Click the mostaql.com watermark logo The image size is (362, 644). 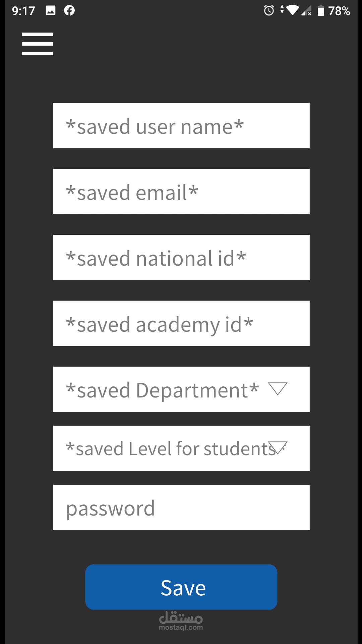point(181,621)
